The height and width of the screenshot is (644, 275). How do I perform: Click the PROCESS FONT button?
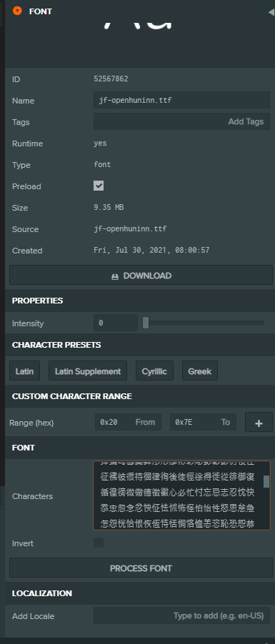click(141, 568)
